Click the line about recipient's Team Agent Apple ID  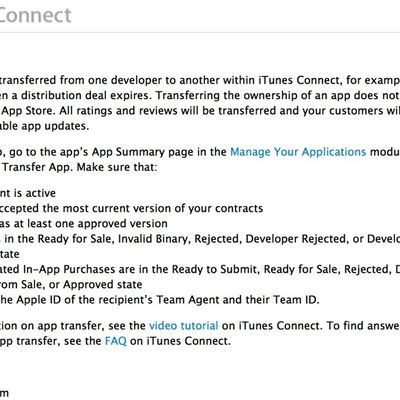coord(160,300)
